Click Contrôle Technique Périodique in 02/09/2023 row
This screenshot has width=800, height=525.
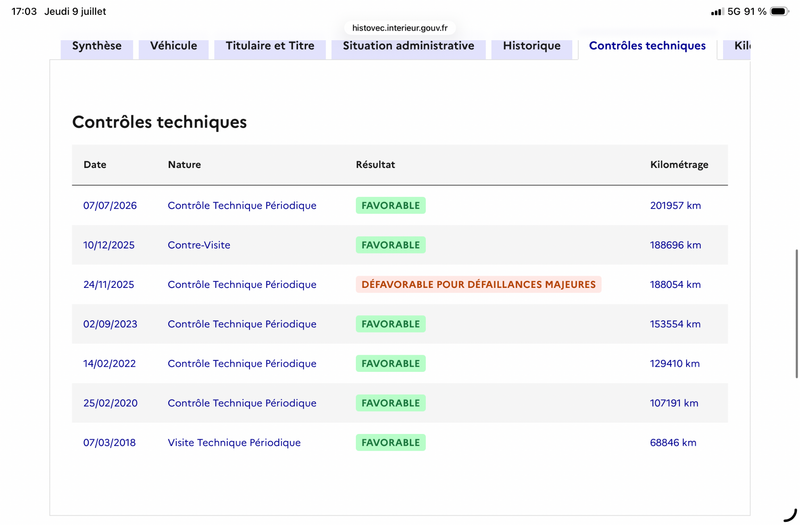[x=242, y=324]
